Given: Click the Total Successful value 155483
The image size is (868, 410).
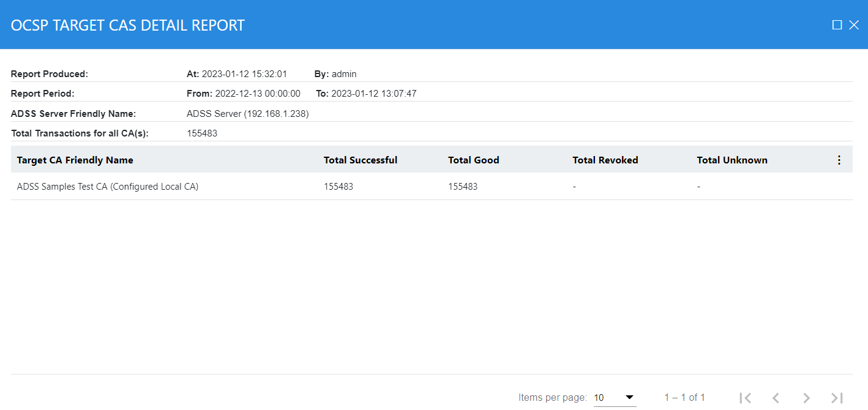Looking at the screenshot, I should (x=339, y=187).
